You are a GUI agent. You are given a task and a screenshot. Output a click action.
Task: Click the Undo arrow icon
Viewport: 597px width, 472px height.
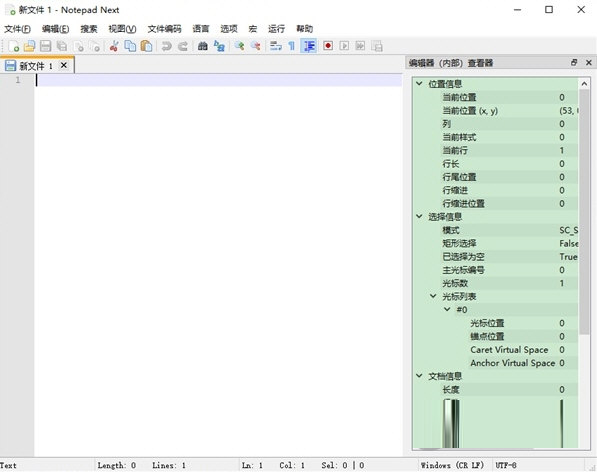point(166,46)
